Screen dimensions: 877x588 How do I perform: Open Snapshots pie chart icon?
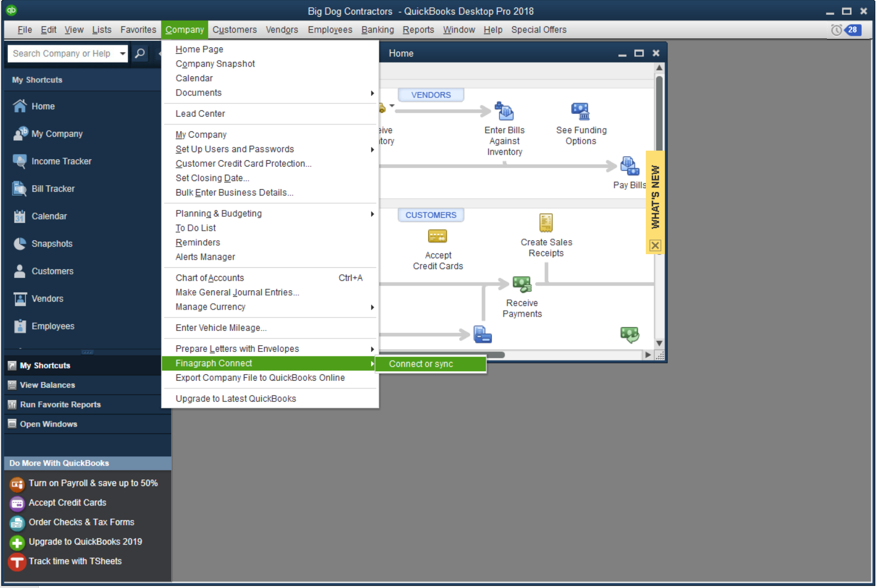19,243
